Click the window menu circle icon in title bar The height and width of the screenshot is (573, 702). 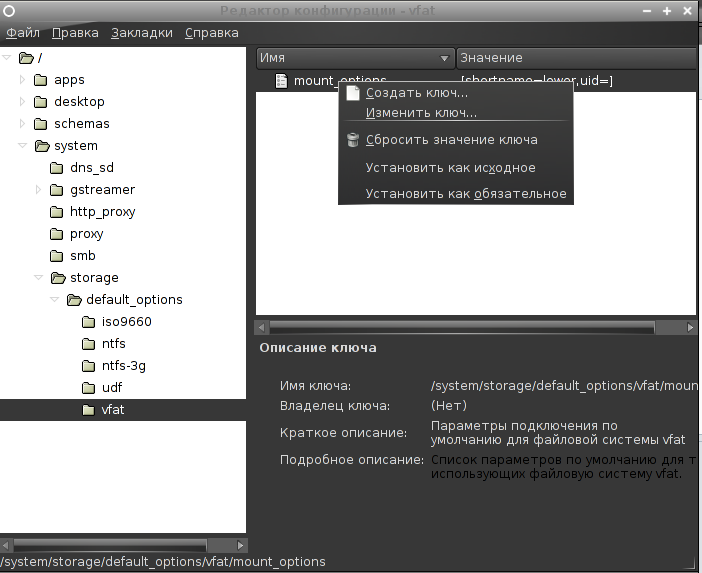pos(9,11)
